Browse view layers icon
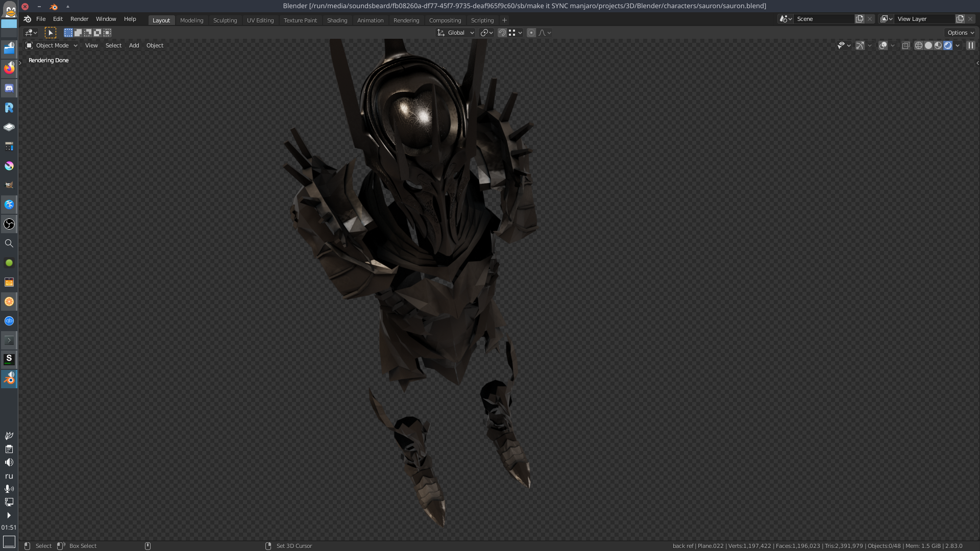Image resolution: width=980 pixels, height=551 pixels. [887, 19]
